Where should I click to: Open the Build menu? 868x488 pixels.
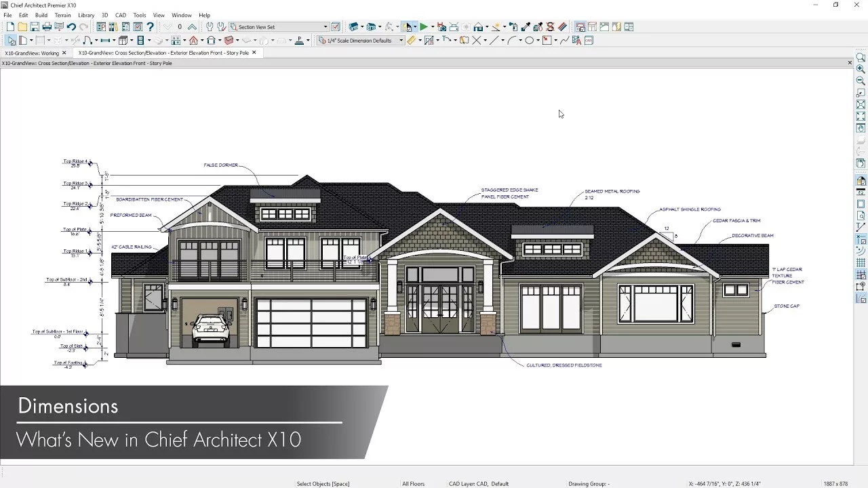(x=41, y=15)
